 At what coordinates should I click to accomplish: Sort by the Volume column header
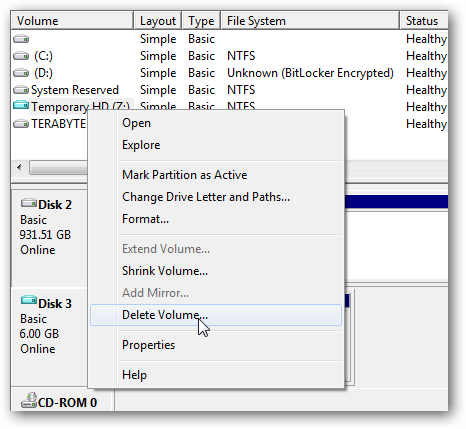click(x=72, y=21)
